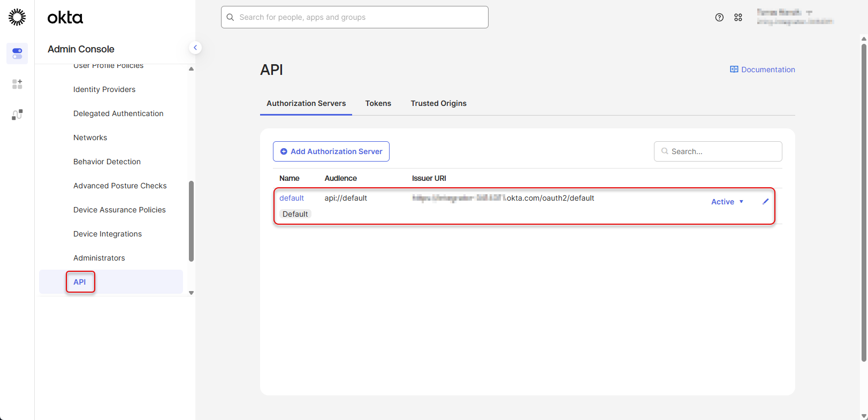868x420 pixels.
Task: Click the Documentation book icon
Action: [734, 70]
